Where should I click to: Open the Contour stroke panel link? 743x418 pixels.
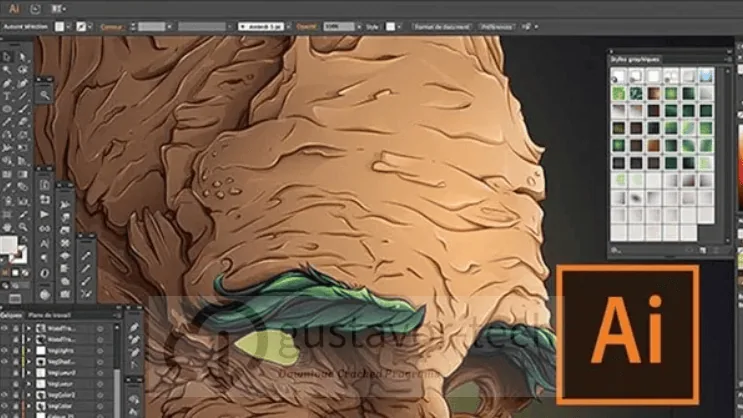[111, 27]
